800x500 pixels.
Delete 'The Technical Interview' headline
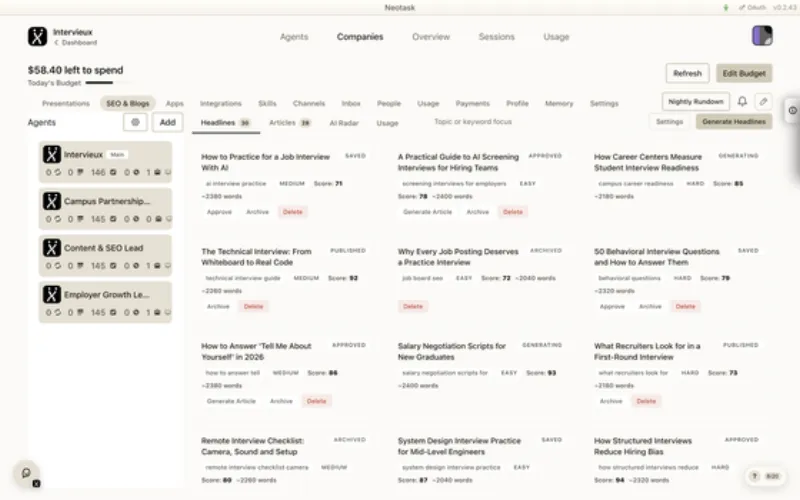(254, 307)
